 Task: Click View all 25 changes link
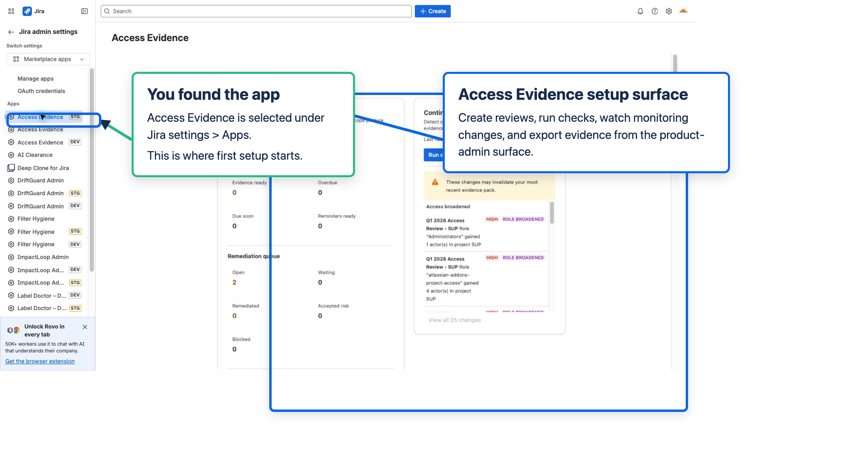click(454, 320)
